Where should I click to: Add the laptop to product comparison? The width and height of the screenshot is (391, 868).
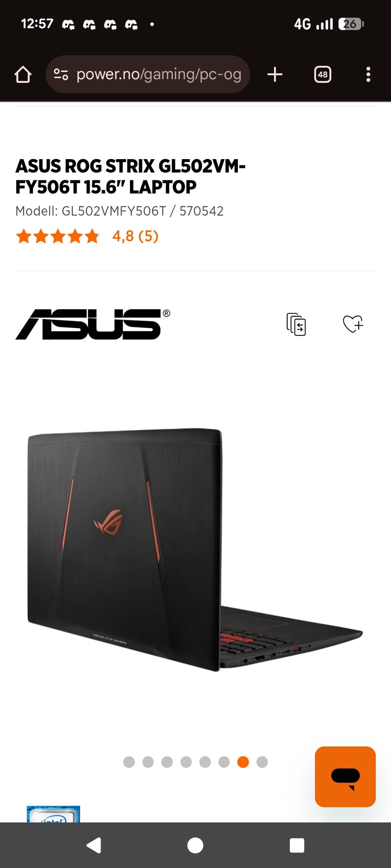[296, 324]
